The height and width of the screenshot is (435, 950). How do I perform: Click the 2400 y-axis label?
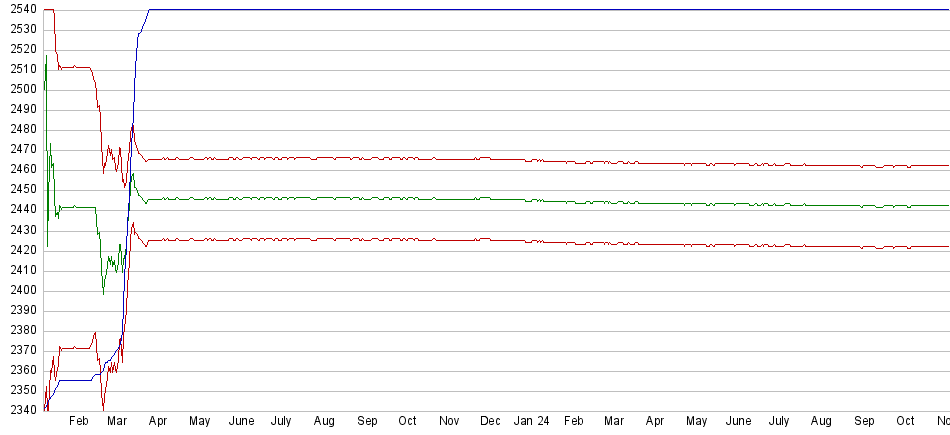tap(21, 291)
